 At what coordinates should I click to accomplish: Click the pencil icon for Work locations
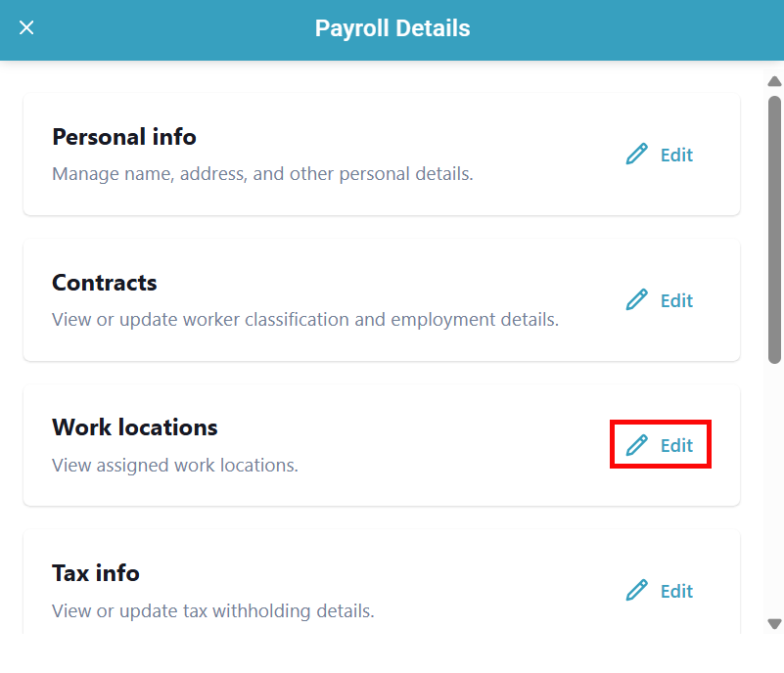click(637, 445)
